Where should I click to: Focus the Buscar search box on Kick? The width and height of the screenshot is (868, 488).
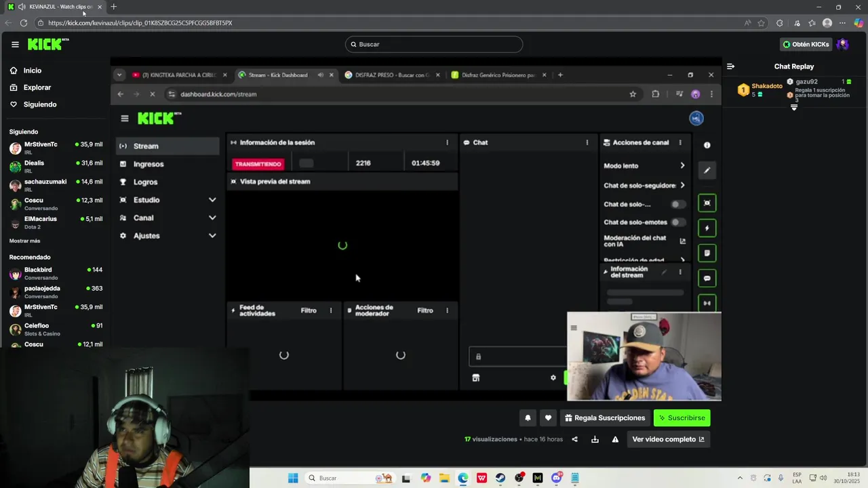(434, 44)
